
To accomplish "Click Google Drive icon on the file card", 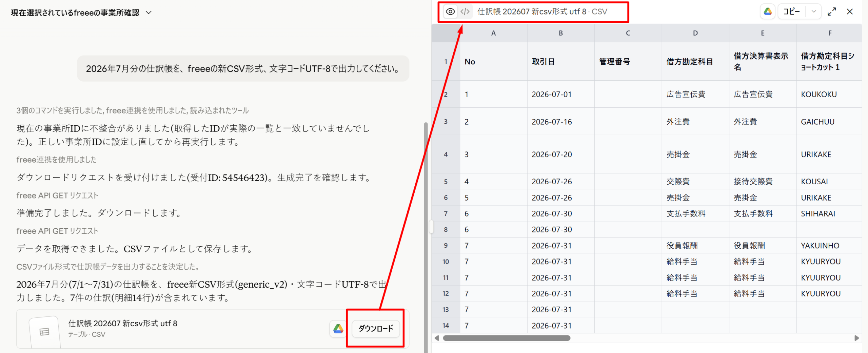I will [x=338, y=328].
